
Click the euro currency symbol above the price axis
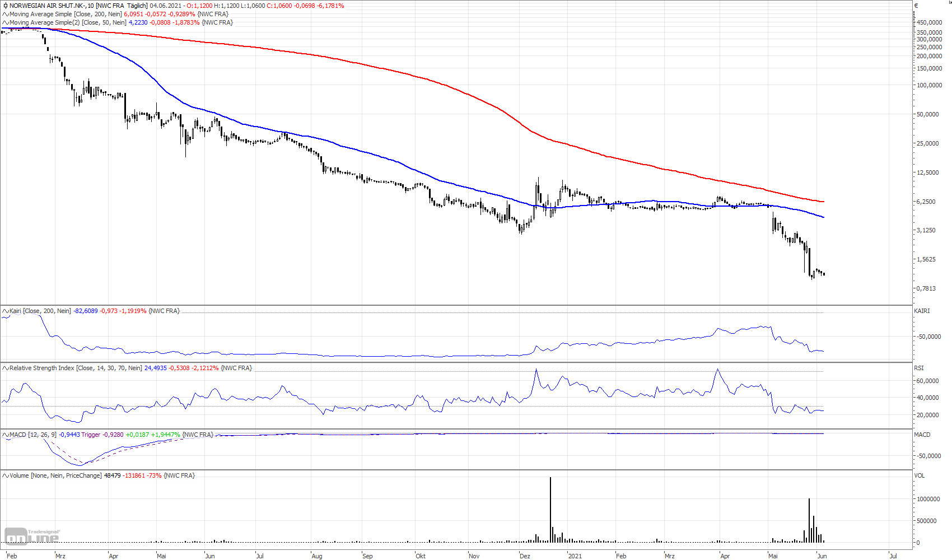916,6
